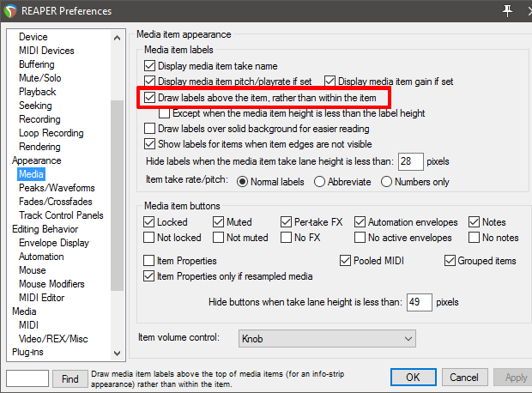Image resolution: width=532 pixels, height=393 pixels.
Task: Open Video/REX/Misc preferences page
Action: pos(53,339)
